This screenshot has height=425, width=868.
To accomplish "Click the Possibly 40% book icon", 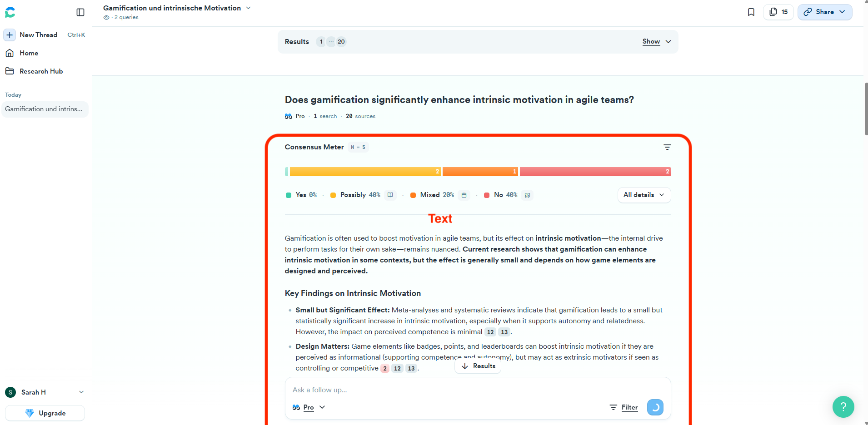I will pos(390,195).
